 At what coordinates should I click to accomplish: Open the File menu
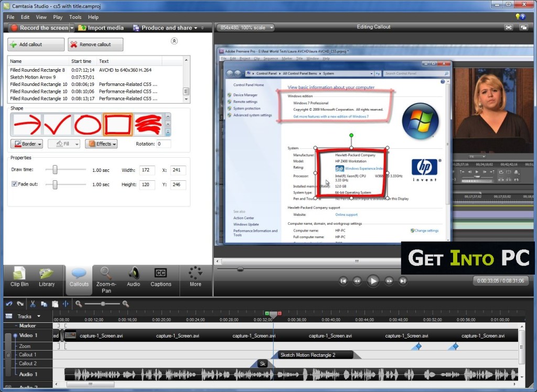(10, 17)
